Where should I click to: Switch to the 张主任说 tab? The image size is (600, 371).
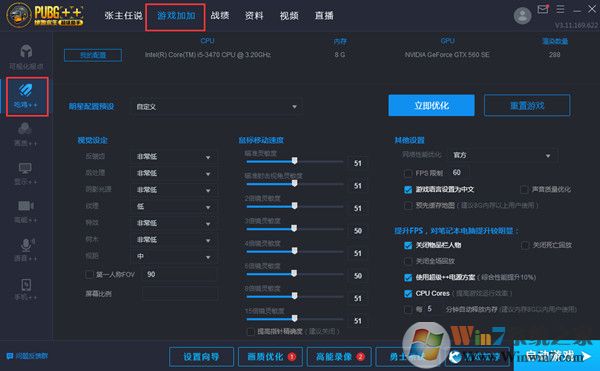click(123, 16)
